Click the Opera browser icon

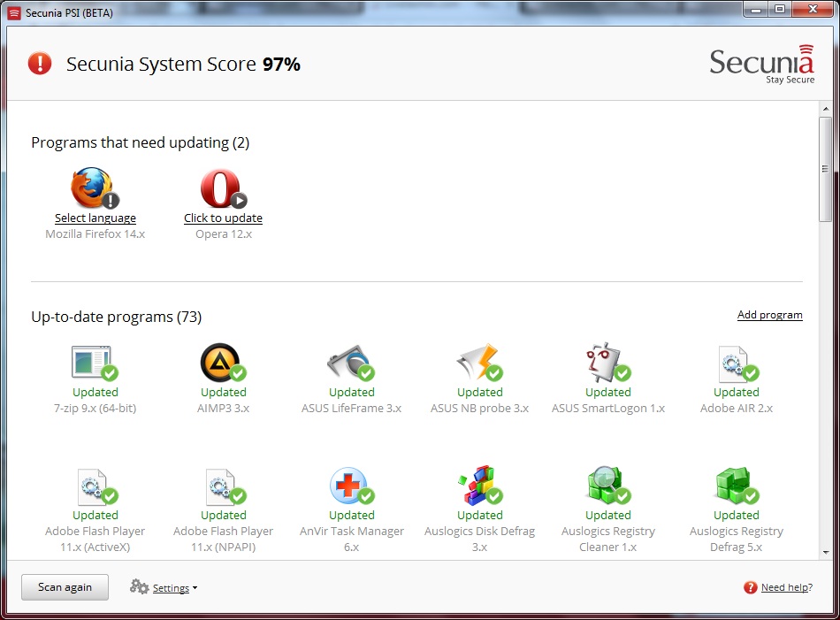224,188
